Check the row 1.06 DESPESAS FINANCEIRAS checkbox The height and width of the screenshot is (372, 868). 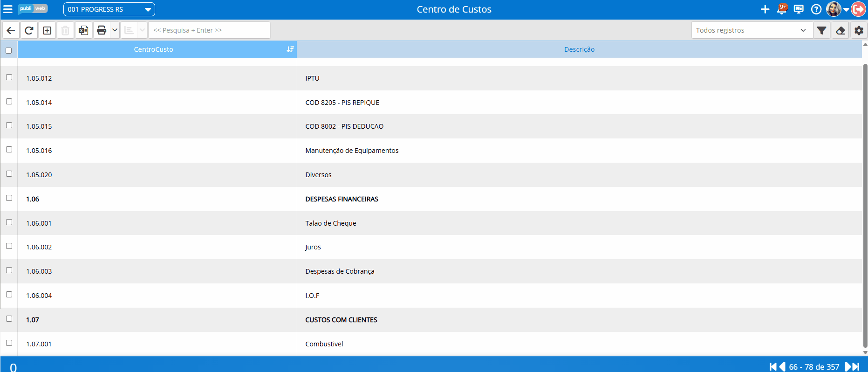tap(9, 198)
